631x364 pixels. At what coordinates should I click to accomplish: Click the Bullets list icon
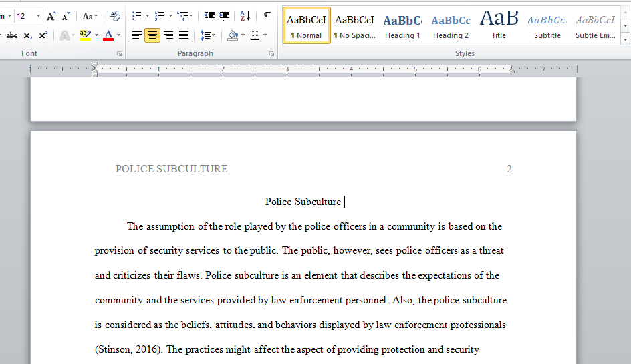tap(137, 16)
